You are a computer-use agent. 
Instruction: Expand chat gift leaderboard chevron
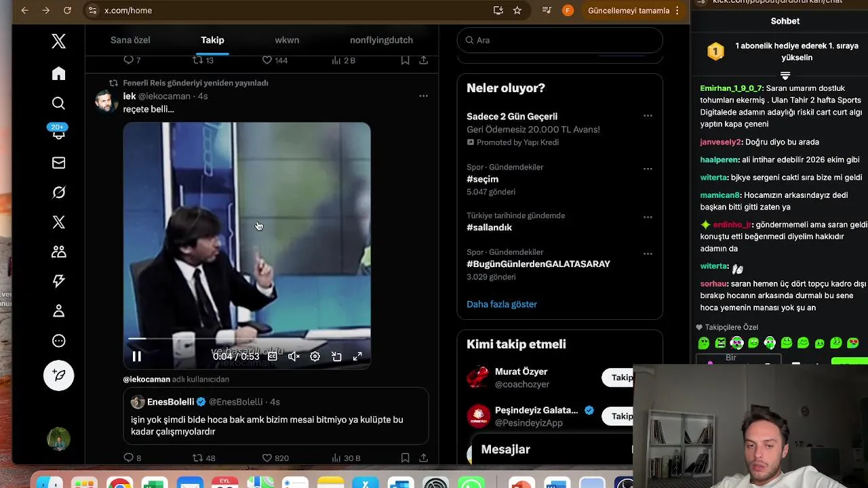point(785,75)
